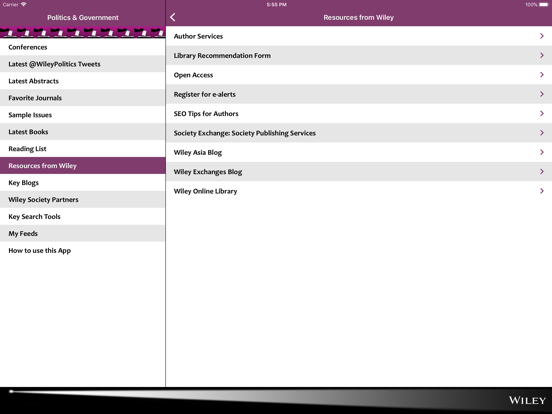Tap the Politics & Government sidebar title
The width and height of the screenshot is (552, 414).
[x=83, y=18]
